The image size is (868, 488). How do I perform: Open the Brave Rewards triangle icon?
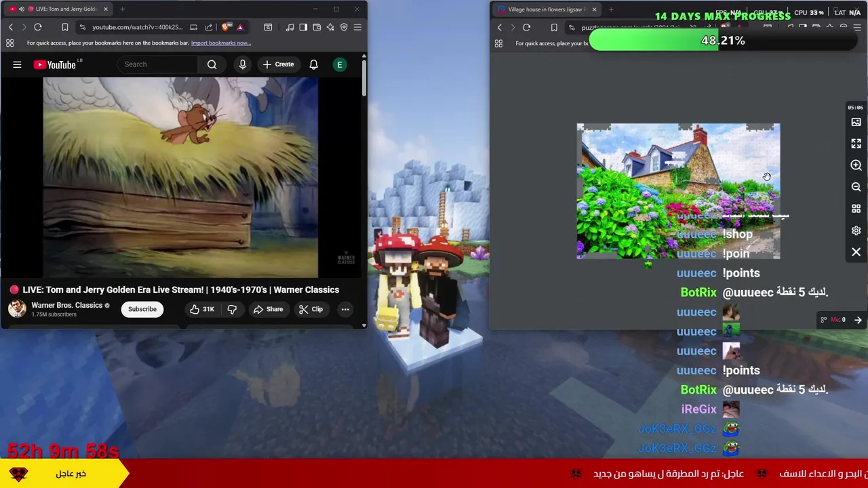pos(239,27)
